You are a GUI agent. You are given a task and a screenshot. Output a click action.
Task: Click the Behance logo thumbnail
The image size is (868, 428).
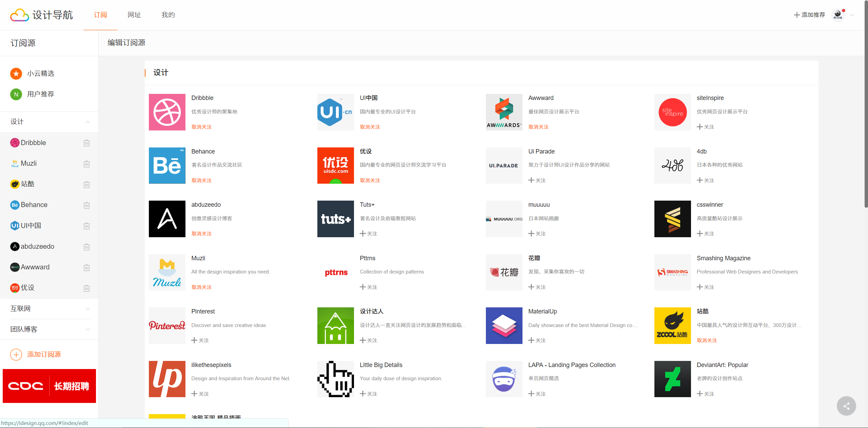point(167,165)
